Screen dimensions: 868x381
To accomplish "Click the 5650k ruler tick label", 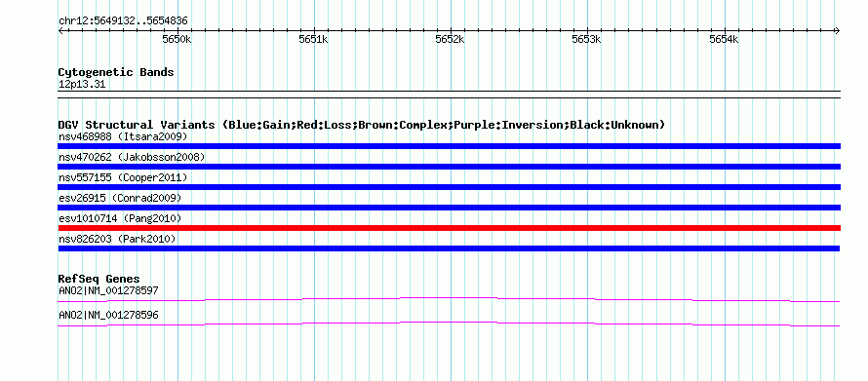I will [177, 39].
